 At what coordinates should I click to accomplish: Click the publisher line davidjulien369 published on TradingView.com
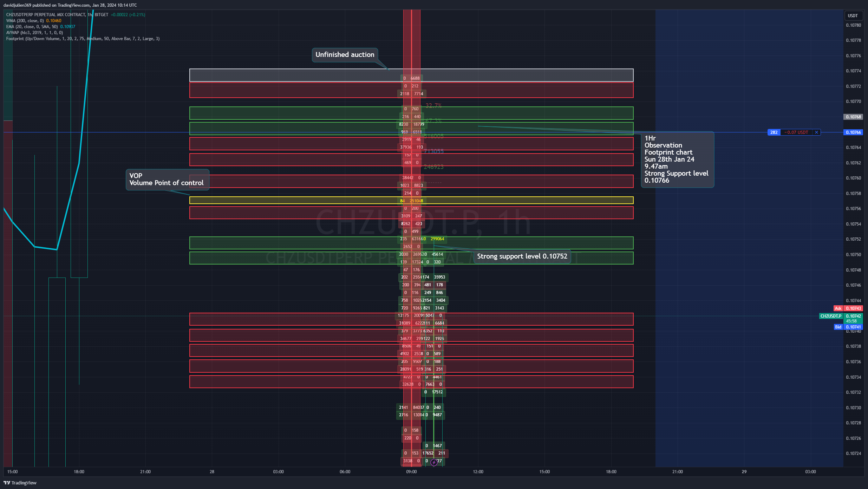(x=70, y=5)
